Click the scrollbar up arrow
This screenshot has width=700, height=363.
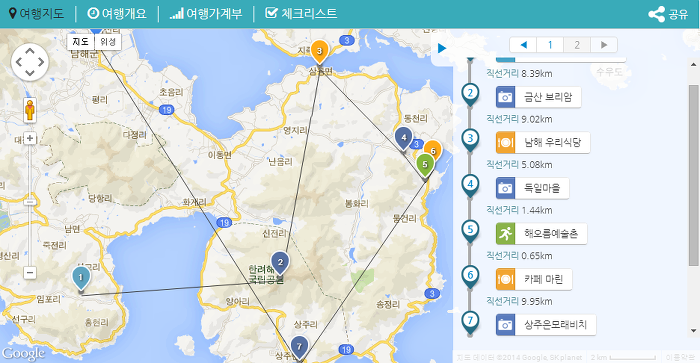coord(693,65)
